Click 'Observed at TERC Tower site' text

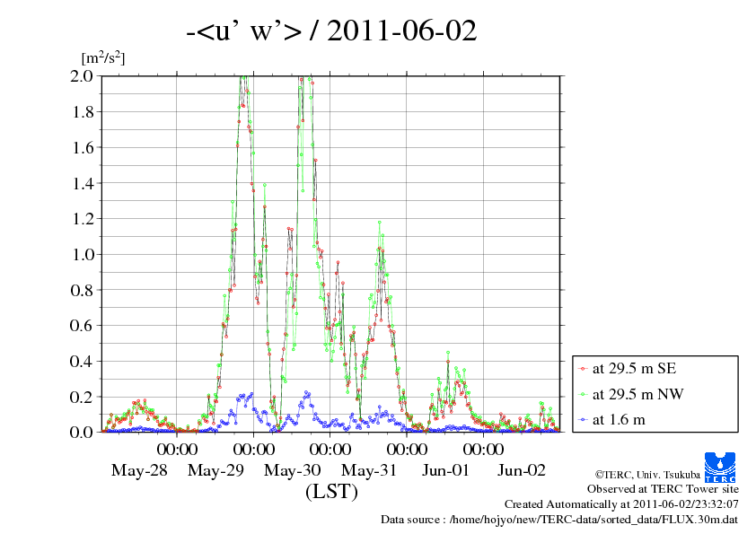point(663,489)
